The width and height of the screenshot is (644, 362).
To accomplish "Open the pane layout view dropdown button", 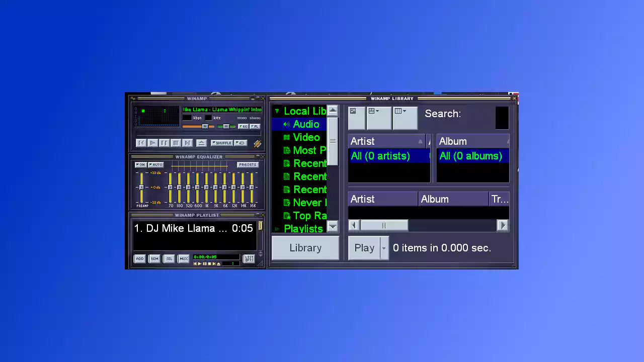I will click(x=379, y=118).
